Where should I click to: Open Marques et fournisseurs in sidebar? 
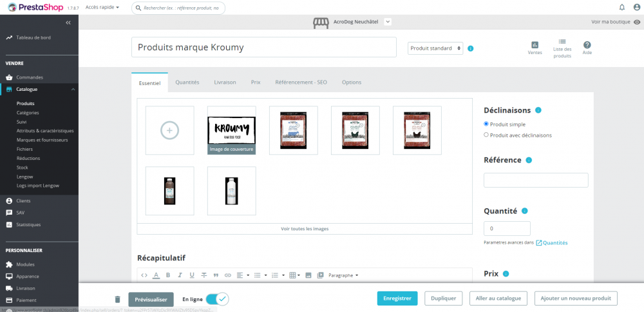pyautogui.click(x=43, y=140)
